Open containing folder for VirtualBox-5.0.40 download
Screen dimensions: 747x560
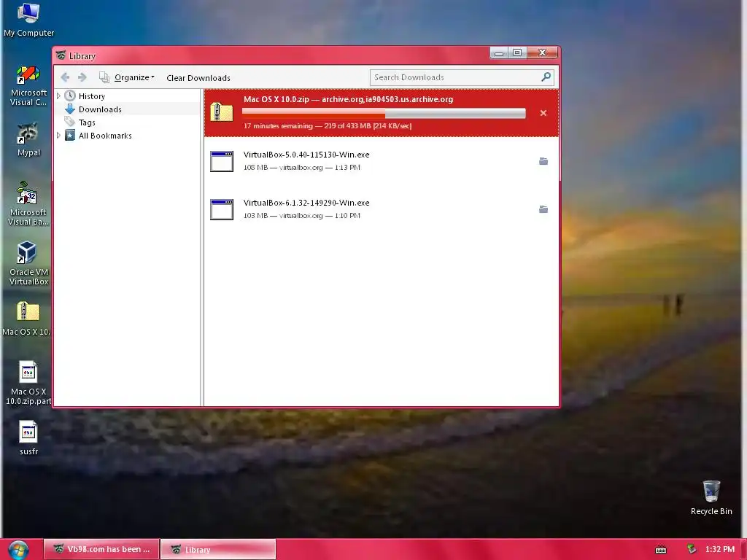[543, 161]
